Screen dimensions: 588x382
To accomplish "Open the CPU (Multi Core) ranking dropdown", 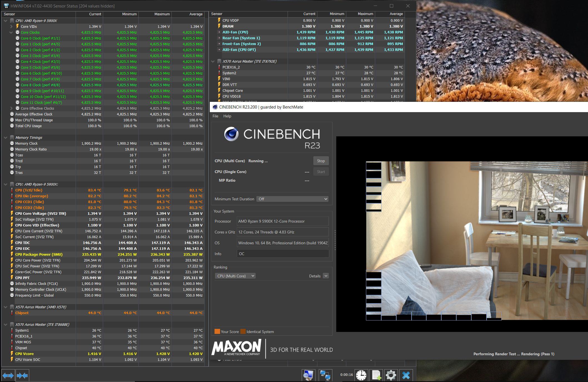I will (x=235, y=276).
